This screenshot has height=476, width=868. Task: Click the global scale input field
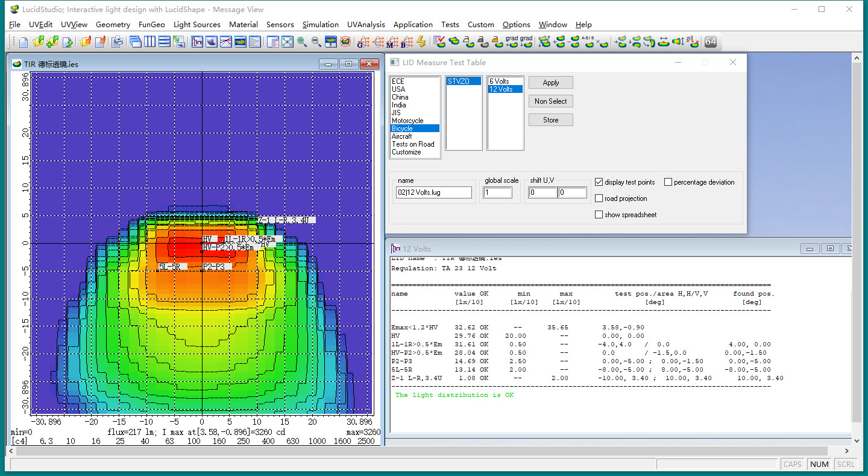497,192
